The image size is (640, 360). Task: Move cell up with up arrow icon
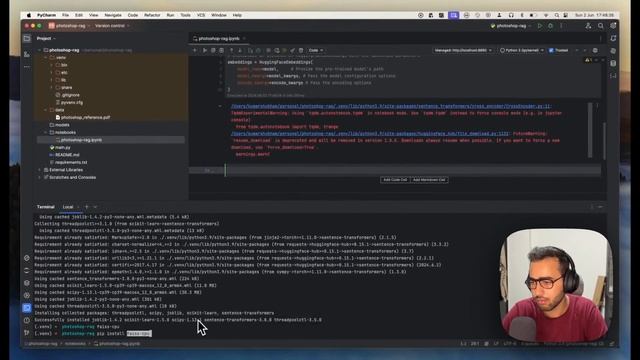click(231, 50)
